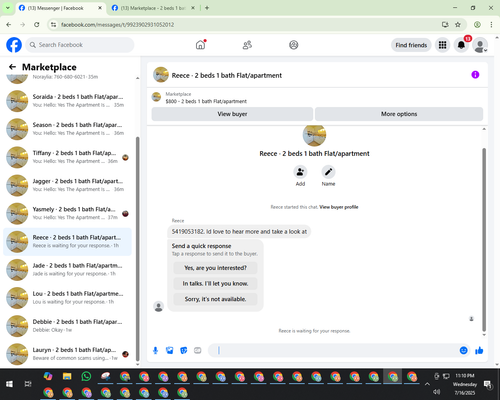Choose a sticker icon in composer
The image size is (500, 400).
tap(184, 350)
